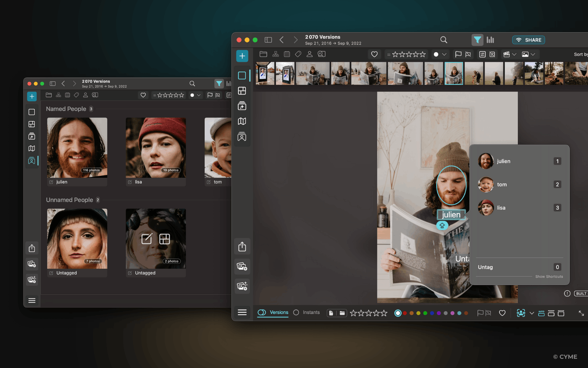Open the hamburger menu at the bottom of the front window
588x368 pixels.
tap(242, 312)
